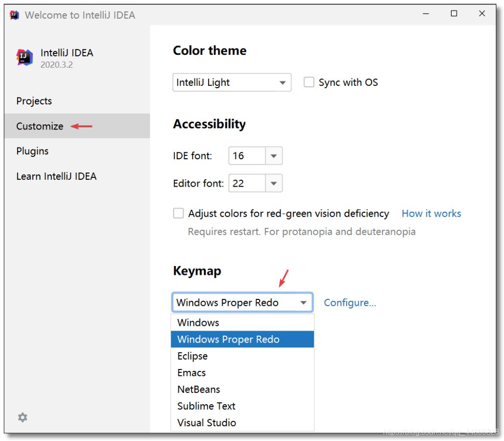Minimize the Welcome to IntelliJ IDEA window
Screen dimensions: 504x441
click(425, 14)
